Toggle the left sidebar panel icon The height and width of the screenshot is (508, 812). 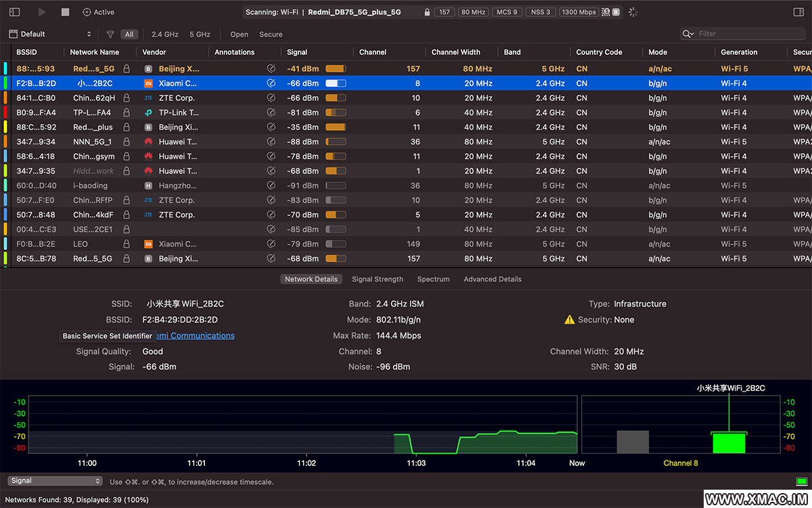pyautogui.click(x=14, y=12)
